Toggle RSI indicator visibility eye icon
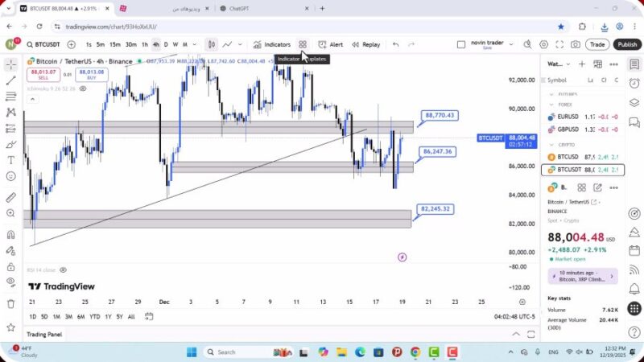Viewport: 644px width, 362px height. [x=63, y=270]
